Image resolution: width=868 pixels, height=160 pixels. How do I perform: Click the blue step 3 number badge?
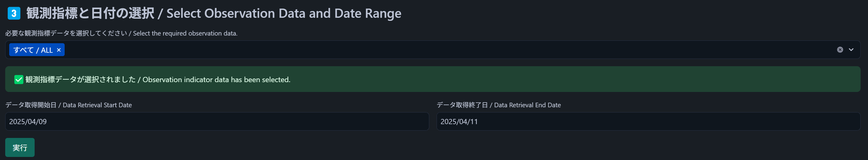(14, 13)
